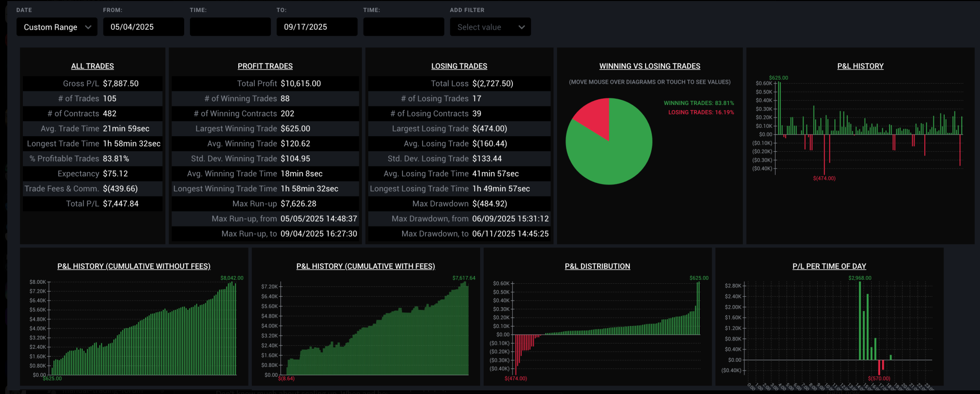
Task: Focus the empty Time field beside the To date
Action: (403, 27)
